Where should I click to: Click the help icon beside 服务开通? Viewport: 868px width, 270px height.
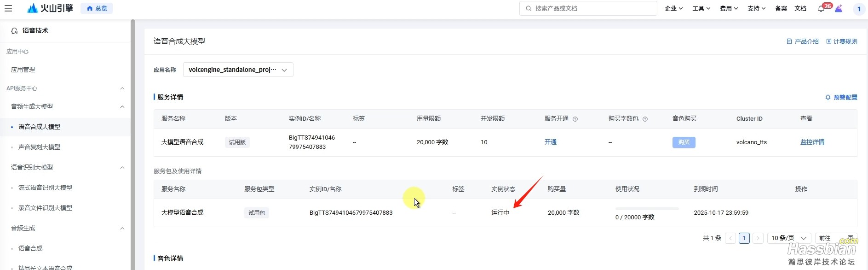(575, 119)
